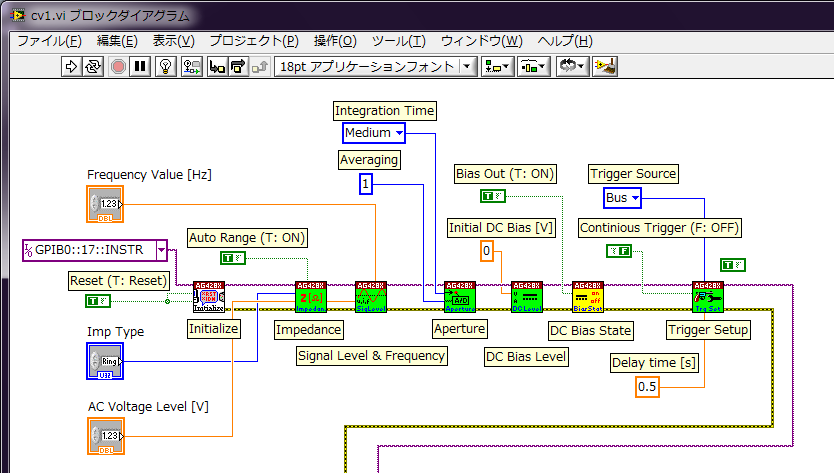Image resolution: width=834 pixels, height=473 pixels.
Task: Click the DC Bias Level label
Action: point(527,357)
